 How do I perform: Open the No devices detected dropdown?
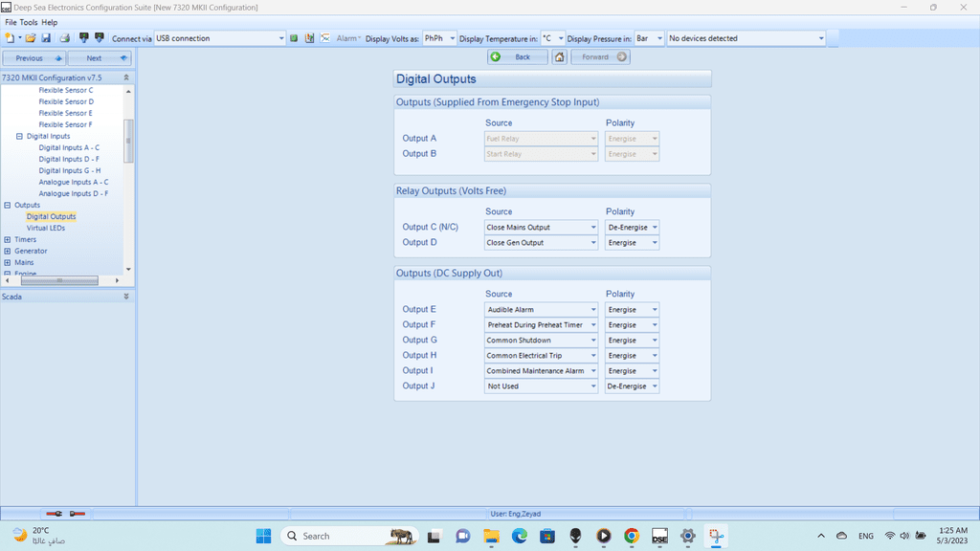coord(746,38)
